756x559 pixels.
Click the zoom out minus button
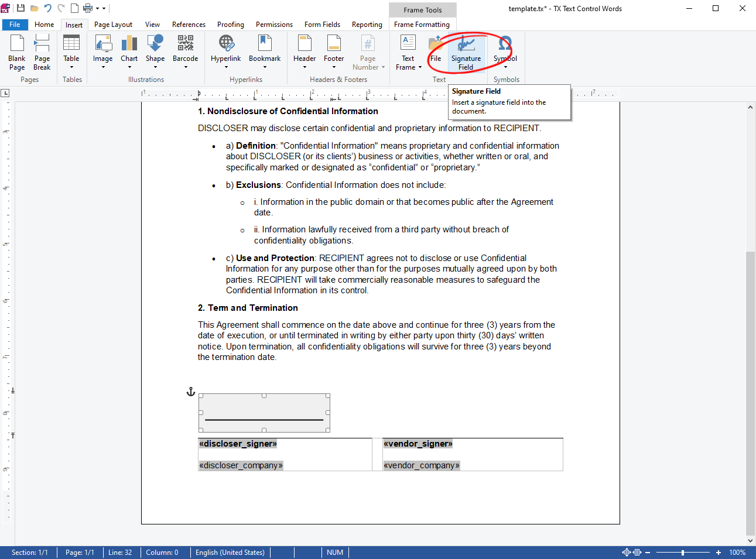(648, 553)
